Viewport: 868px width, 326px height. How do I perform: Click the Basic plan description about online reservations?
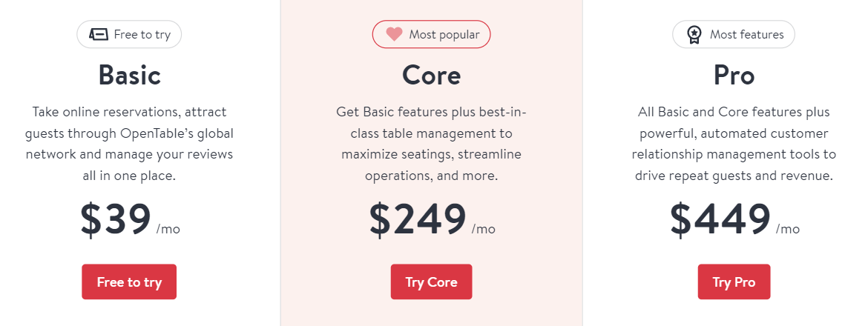tap(130, 144)
